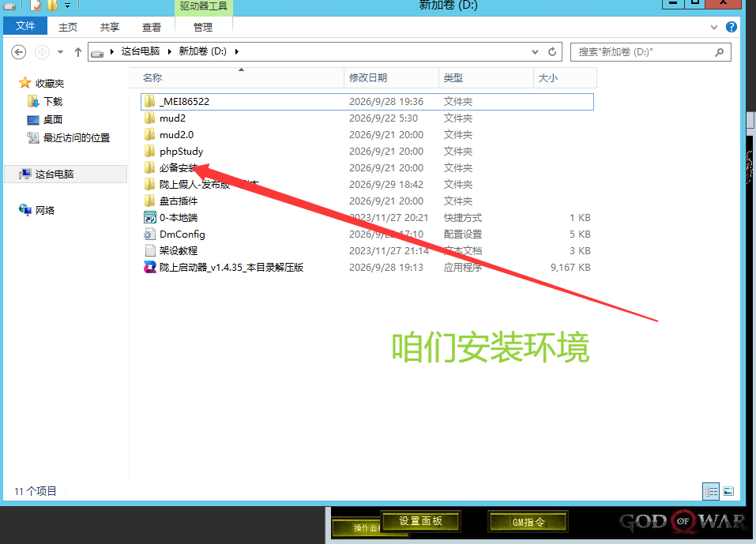Select the 0-本地端 shortcut icon
The width and height of the screenshot is (756, 544).
point(150,218)
